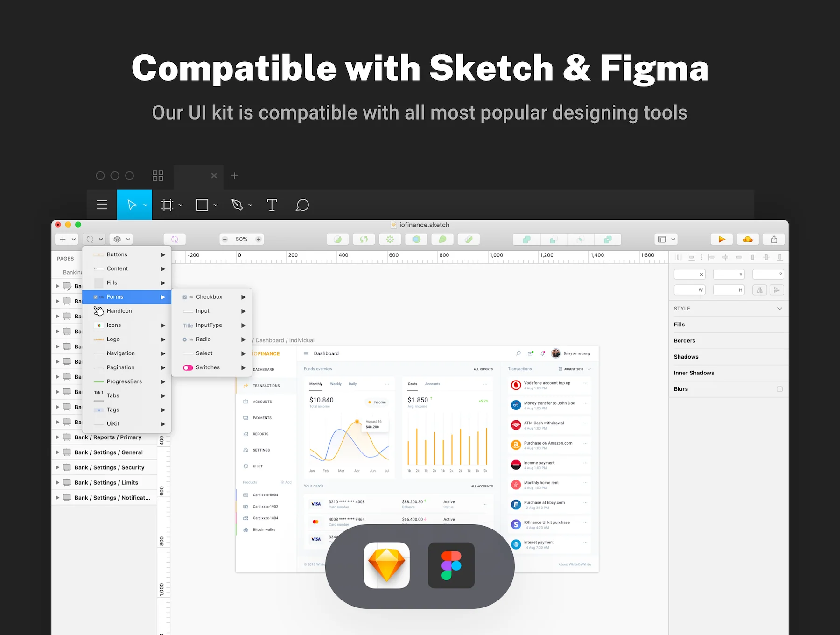Screen dimensions: 840x635
Task: Add a new Figma tab
Action: [235, 176]
